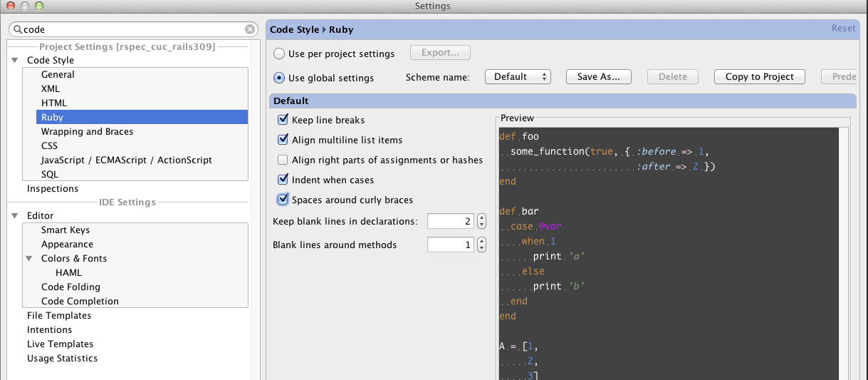Click Copy to Project button
The width and height of the screenshot is (868, 380).
click(760, 76)
